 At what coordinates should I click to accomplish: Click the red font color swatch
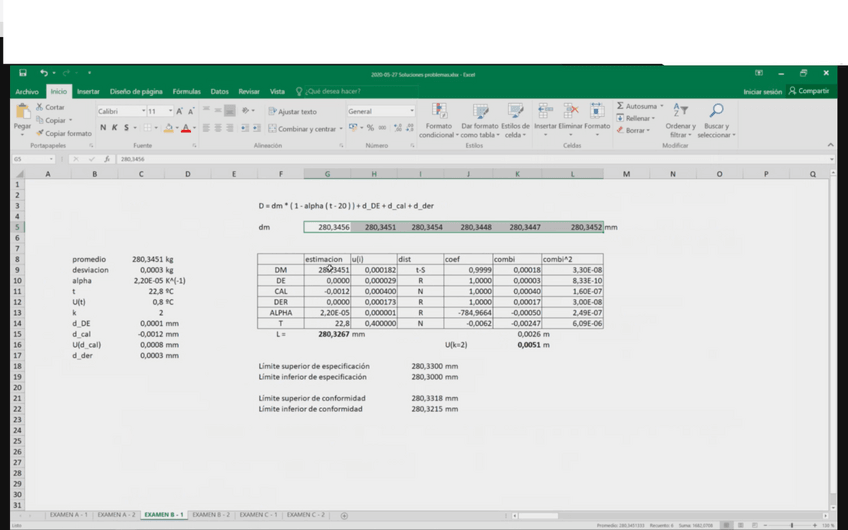pos(186,128)
